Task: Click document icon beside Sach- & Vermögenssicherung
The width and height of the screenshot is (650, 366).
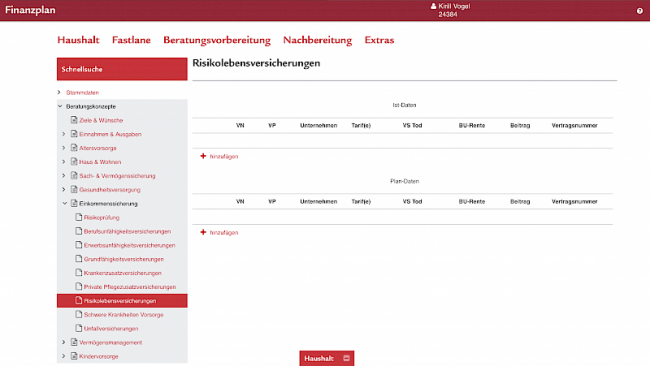Action: click(74, 176)
